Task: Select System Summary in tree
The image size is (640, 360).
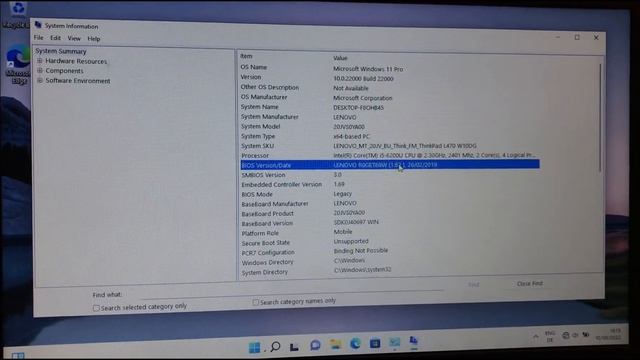Action: (x=61, y=51)
